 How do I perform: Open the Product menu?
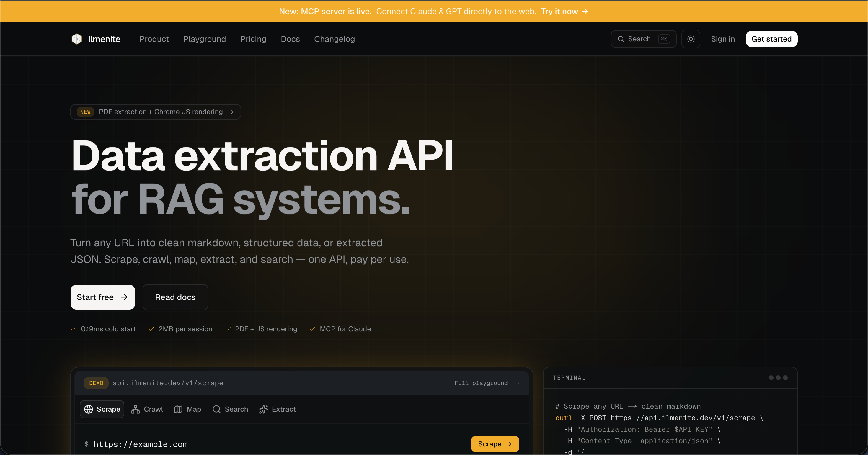[154, 39]
